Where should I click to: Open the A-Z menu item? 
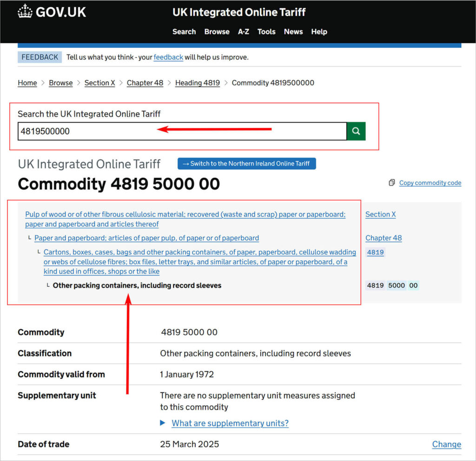point(244,32)
